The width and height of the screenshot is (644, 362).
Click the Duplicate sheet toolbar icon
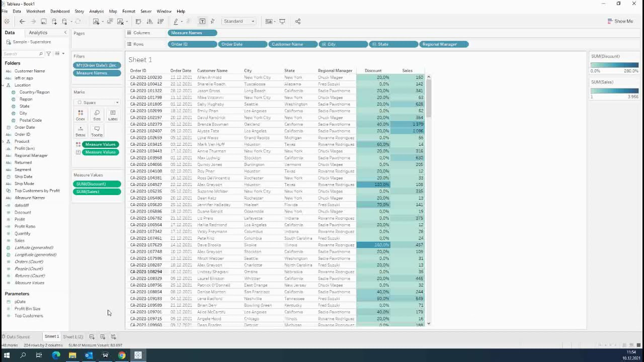[x=110, y=21]
